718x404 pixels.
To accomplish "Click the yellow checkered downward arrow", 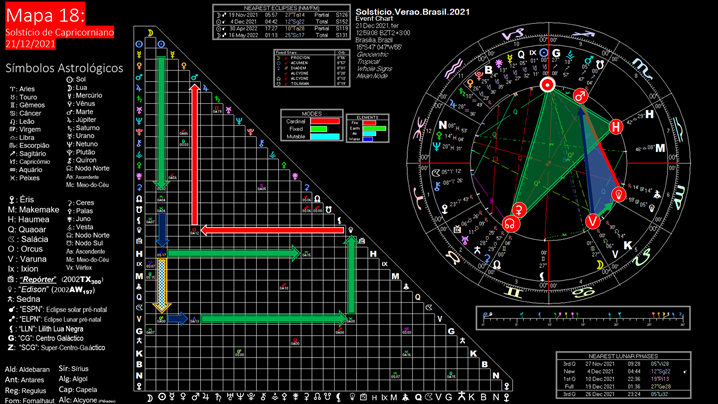I will click(162, 285).
